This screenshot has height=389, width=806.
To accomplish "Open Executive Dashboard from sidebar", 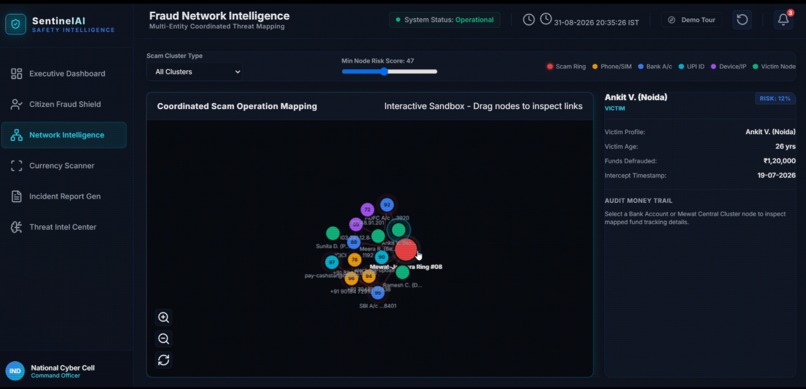I will click(x=64, y=73).
